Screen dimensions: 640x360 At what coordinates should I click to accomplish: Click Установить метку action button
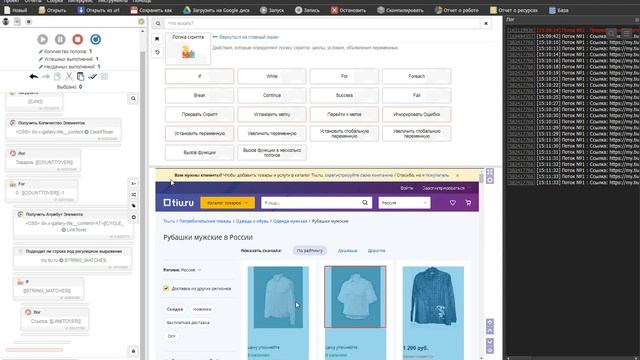point(272,114)
